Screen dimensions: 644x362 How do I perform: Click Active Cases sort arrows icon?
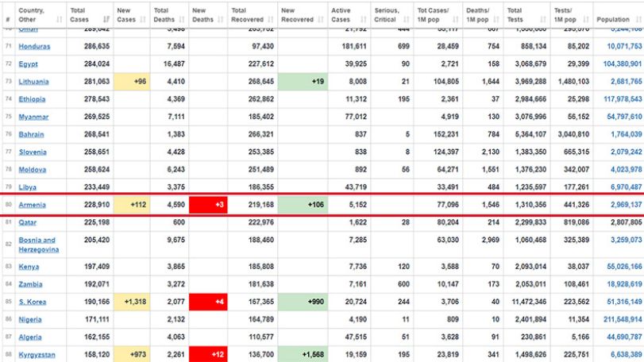363,19
